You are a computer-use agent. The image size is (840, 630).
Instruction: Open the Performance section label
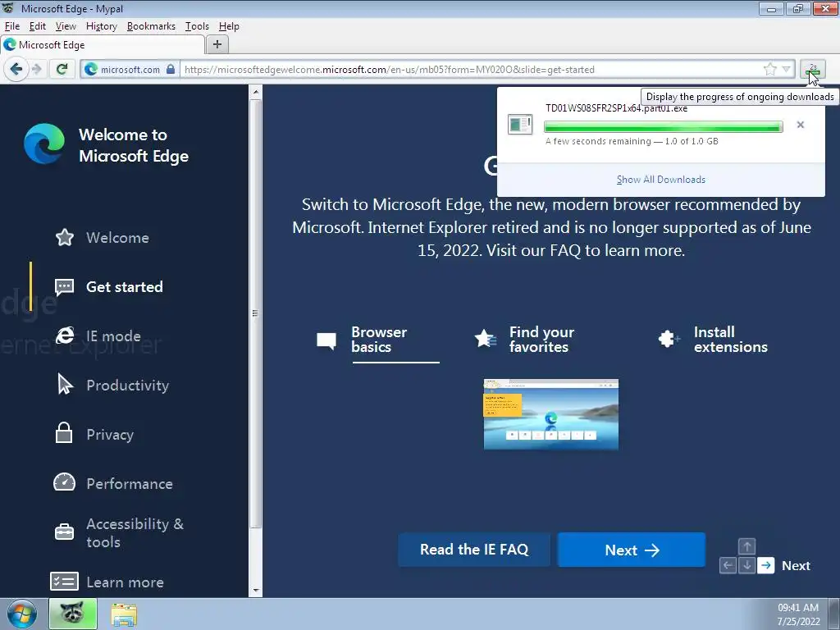[130, 484]
